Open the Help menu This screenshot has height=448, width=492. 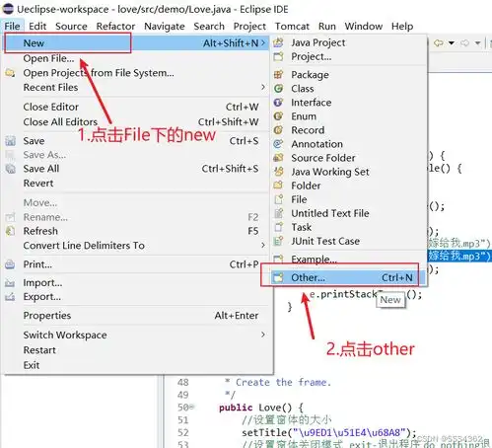click(402, 26)
